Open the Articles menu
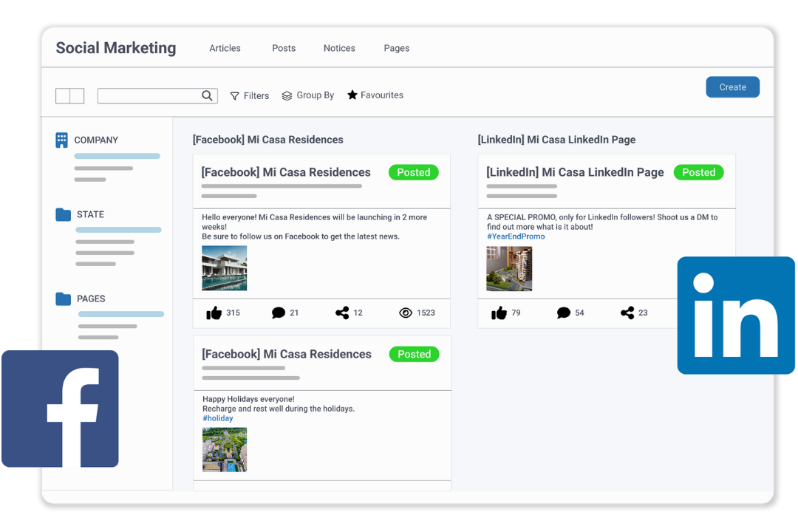 click(225, 48)
